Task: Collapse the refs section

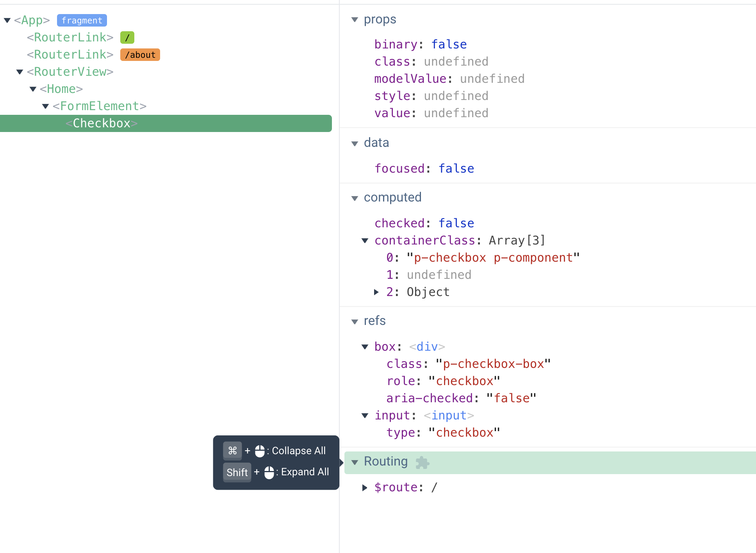Action: click(355, 321)
